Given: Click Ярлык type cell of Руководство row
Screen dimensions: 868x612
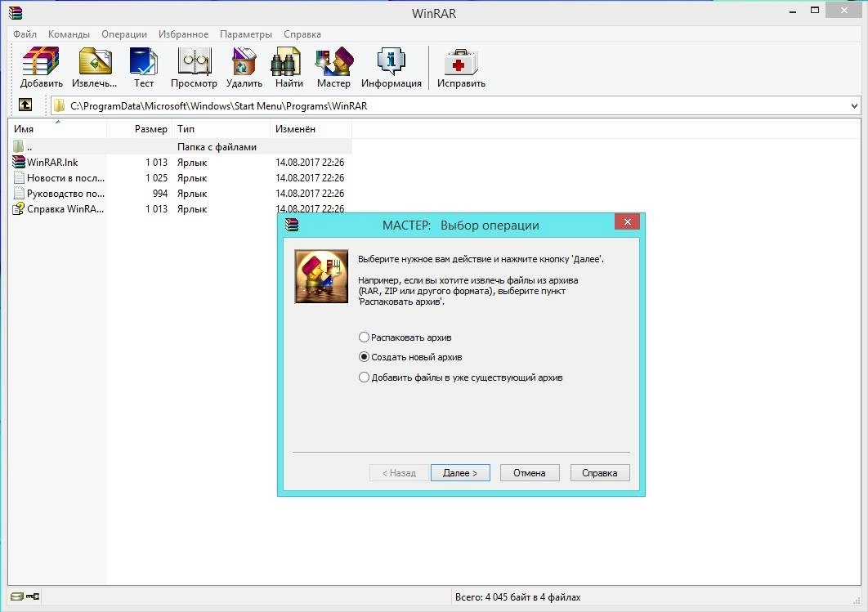Looking at the screenshot, I should [x=192, y=193].
